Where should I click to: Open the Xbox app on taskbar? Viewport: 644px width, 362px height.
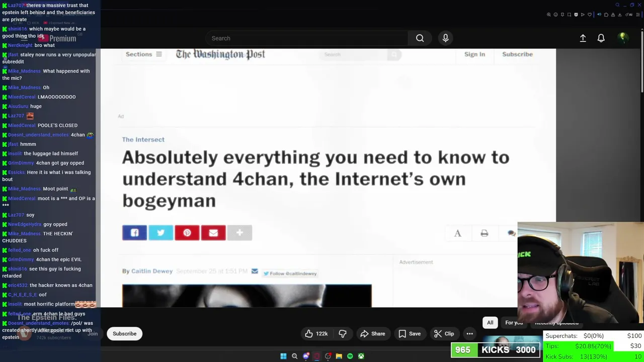(361, 356)
